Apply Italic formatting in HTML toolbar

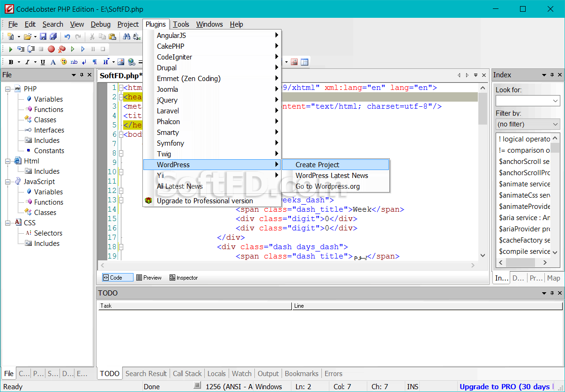(x=27, y=62)
